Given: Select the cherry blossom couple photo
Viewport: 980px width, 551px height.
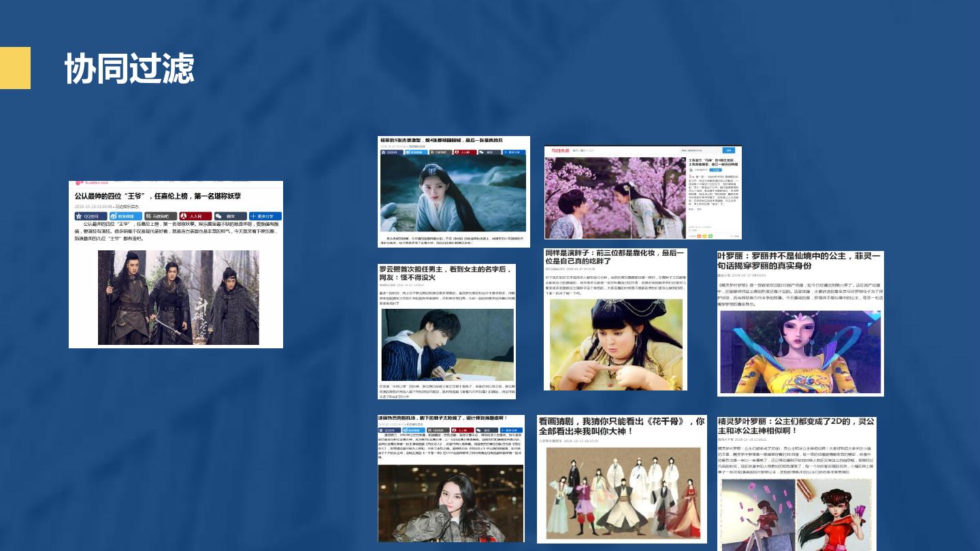Looking at the screenshot, I should pyautogui.click(x=615, y=197).
